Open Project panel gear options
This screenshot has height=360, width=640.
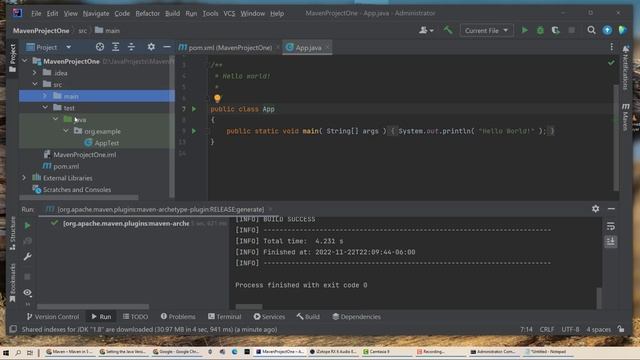tap(151, 47)
